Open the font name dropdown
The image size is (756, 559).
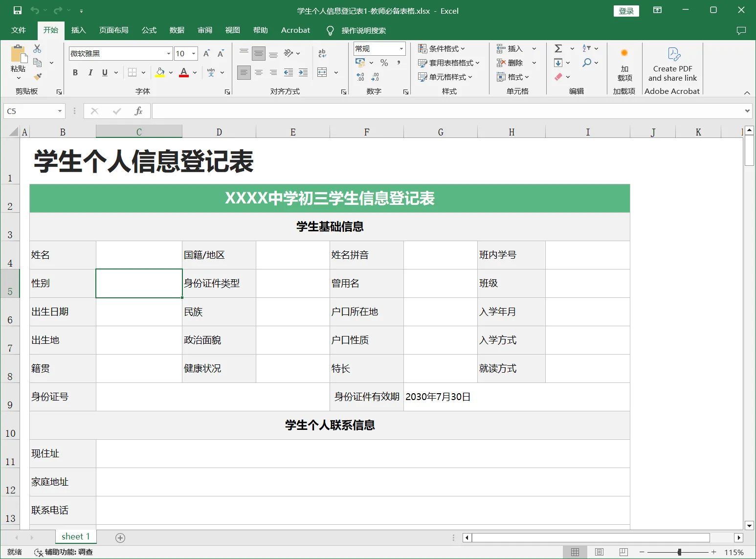[169, 53]
